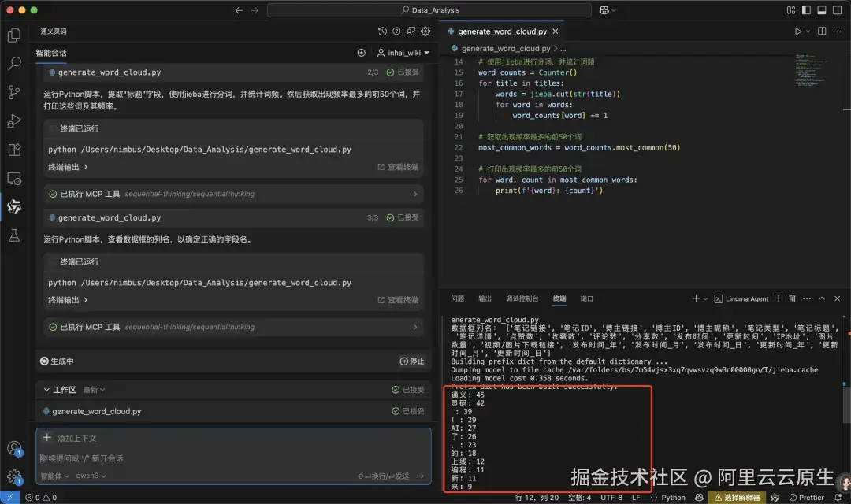Open the Accounts menu icon
The height and width of the screenshot is (504, 851).
point(14,449)
